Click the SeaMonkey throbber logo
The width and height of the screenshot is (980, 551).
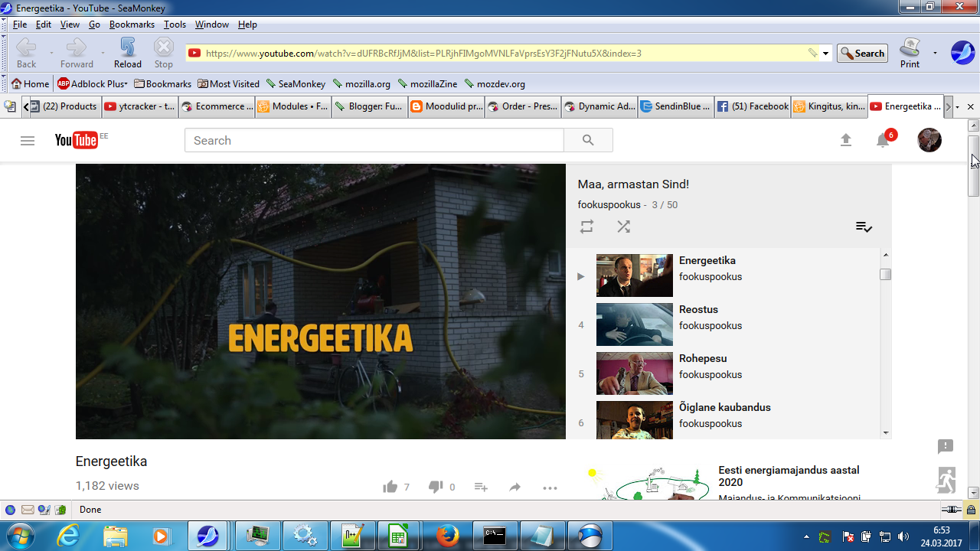coord(962,53)
